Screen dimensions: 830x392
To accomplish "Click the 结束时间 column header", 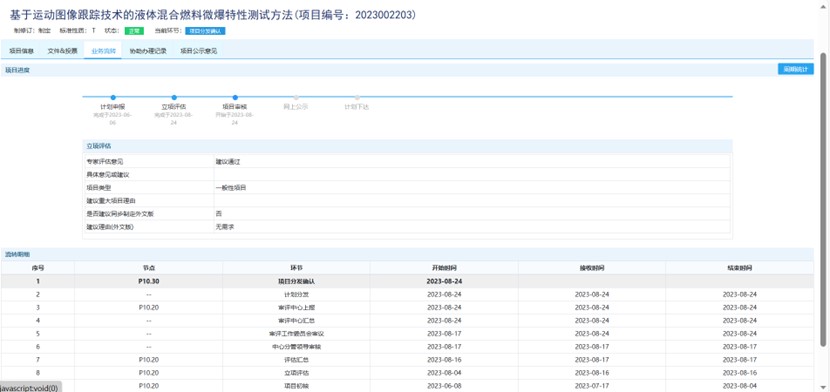I will point(739,268).
